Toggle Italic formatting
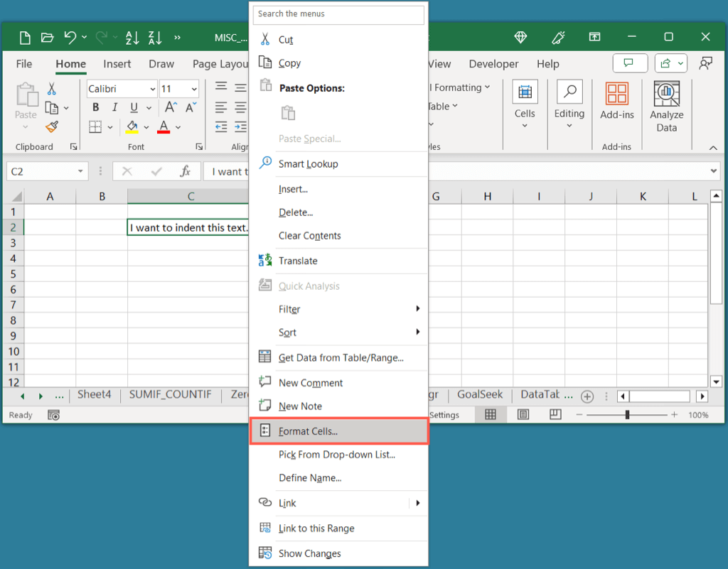The height and width of the screenshot is (569, 728). pyautogui.click(x=114, y=108)
